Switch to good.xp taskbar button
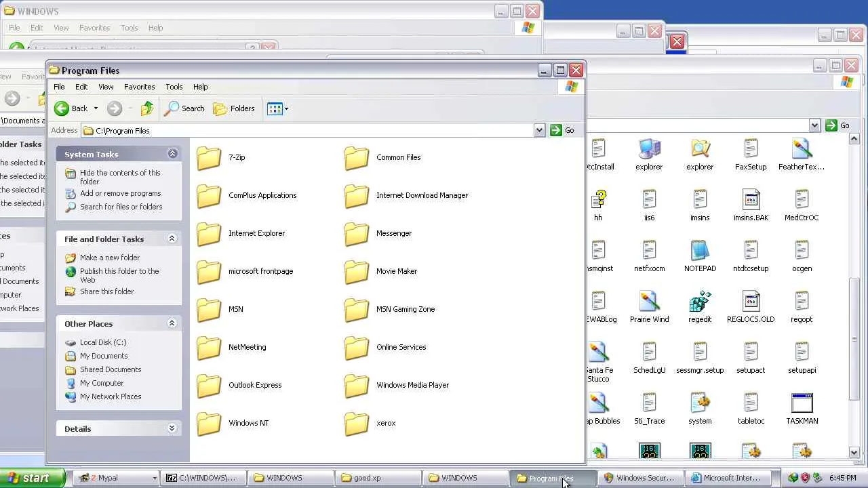Screen dimensions: 868x488 (x=378, y=478)
